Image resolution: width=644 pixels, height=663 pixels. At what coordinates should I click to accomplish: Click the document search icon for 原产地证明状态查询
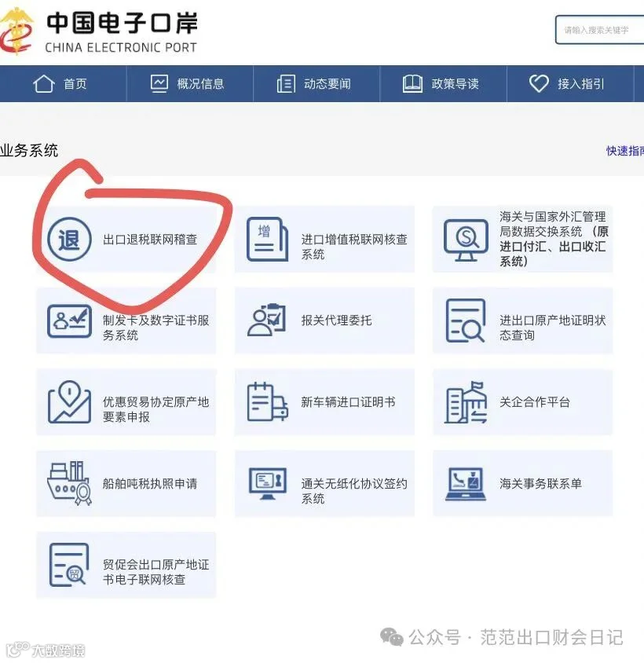click(x=465, y=321)
